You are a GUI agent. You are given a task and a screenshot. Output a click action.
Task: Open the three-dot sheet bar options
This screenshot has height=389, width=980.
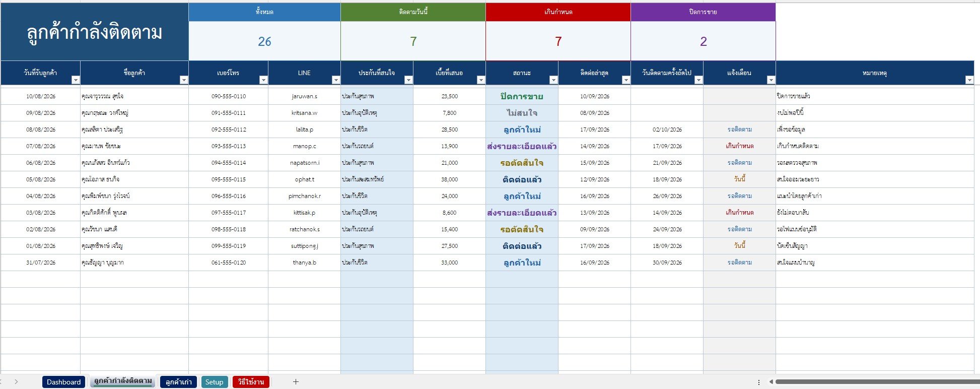pos(759,382)
